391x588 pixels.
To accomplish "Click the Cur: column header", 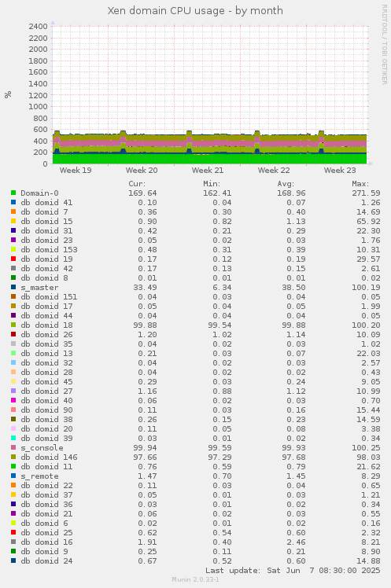I will (x=138, y=184).
